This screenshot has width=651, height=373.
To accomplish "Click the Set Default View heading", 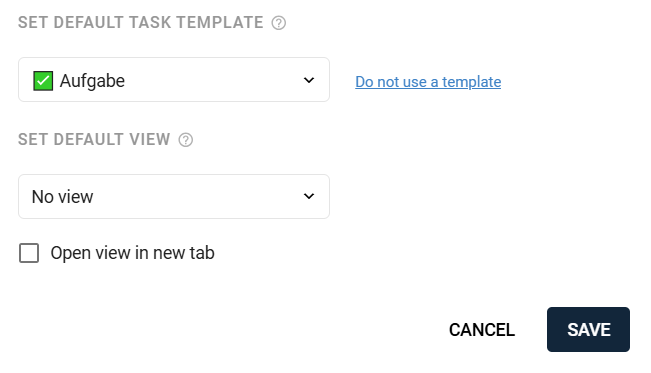I will pos(94,140).
